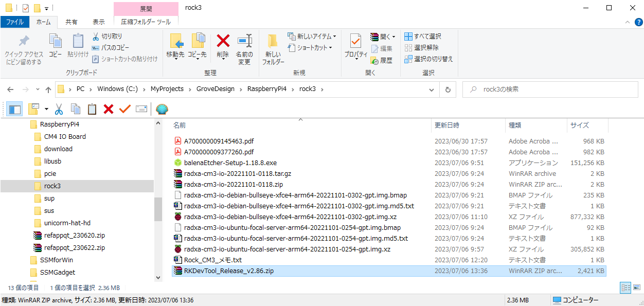The height and width of the screenshot is (306, 644).
Task: Click the checkmark properties icon in the title bar
Action: pos(26,8)
